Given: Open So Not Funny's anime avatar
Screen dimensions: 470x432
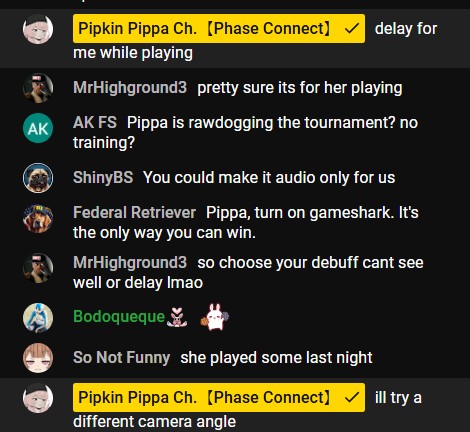Looking at the screenshot, I should point(38,358).
